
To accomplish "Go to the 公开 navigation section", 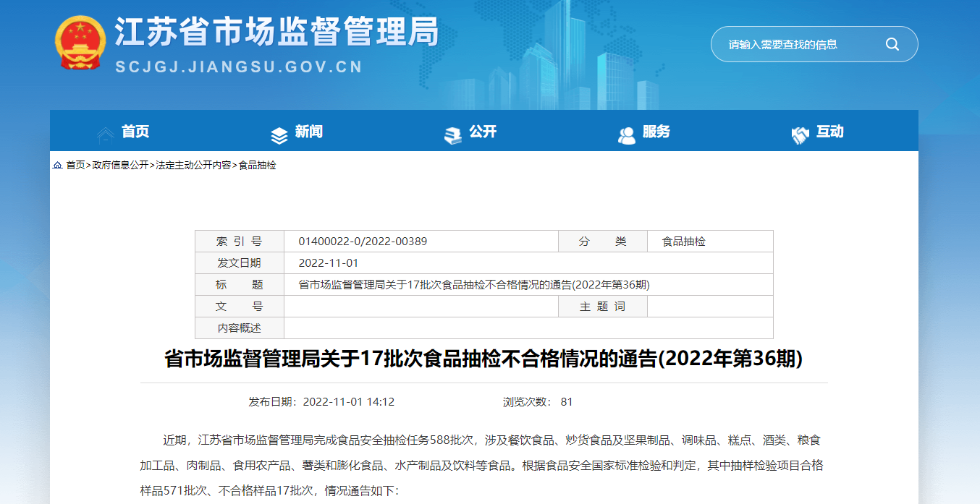I will (483, 132).
